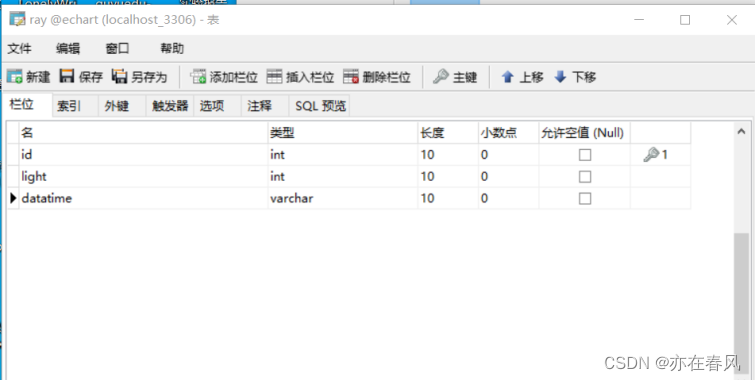Click the 小数点 column header

[508, 133]
